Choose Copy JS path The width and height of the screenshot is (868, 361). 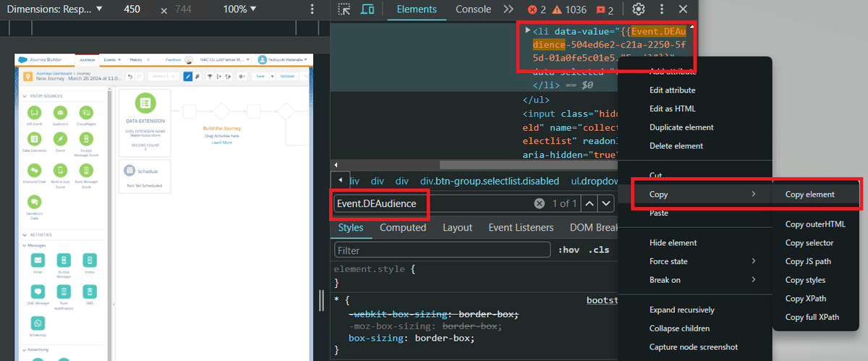[808, 261]
